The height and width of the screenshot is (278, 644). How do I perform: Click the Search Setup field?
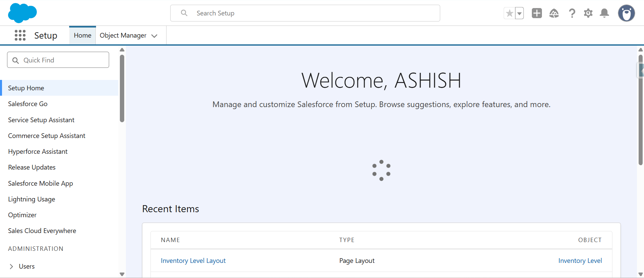[x=305, y=13]
